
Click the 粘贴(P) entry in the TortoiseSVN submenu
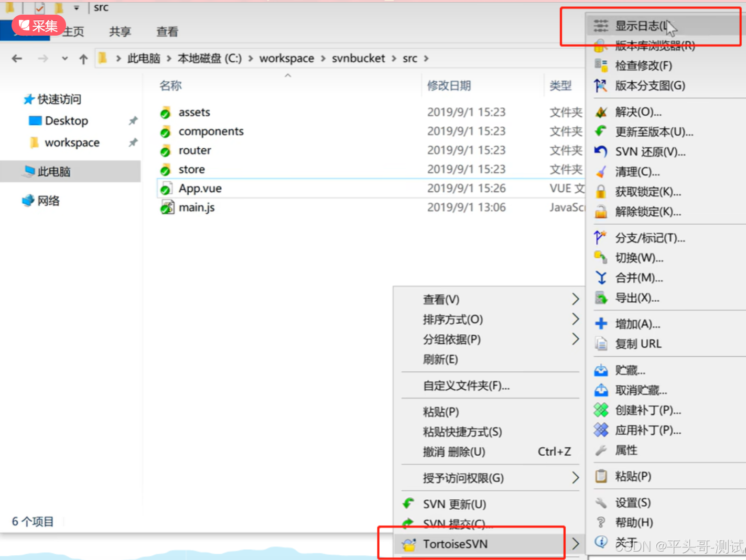[x=633, y=476]
